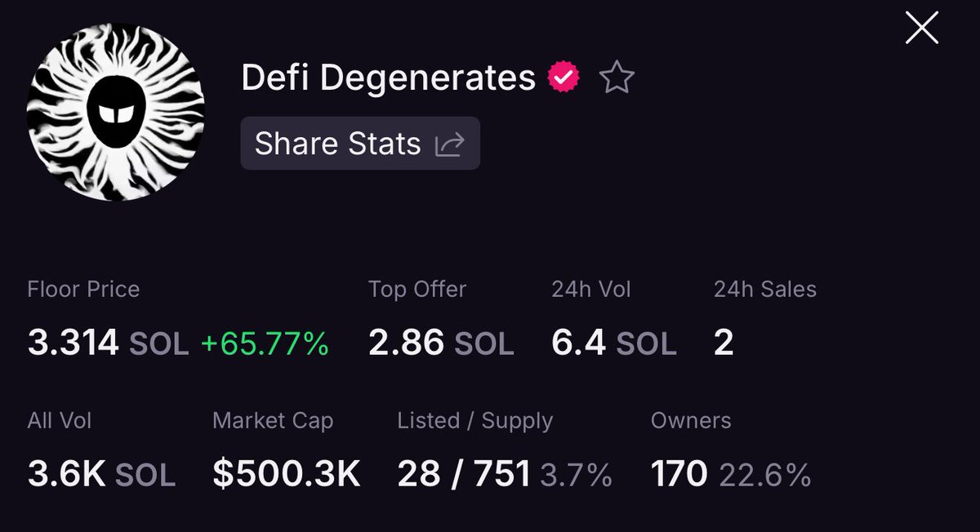Click the $500.3K market cap value
Viewport: 980px width, 532px height.
coord(287,475)
